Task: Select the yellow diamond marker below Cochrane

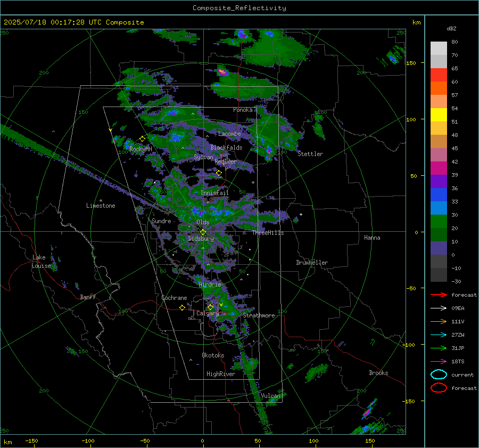Action: (x=182, y=308)
